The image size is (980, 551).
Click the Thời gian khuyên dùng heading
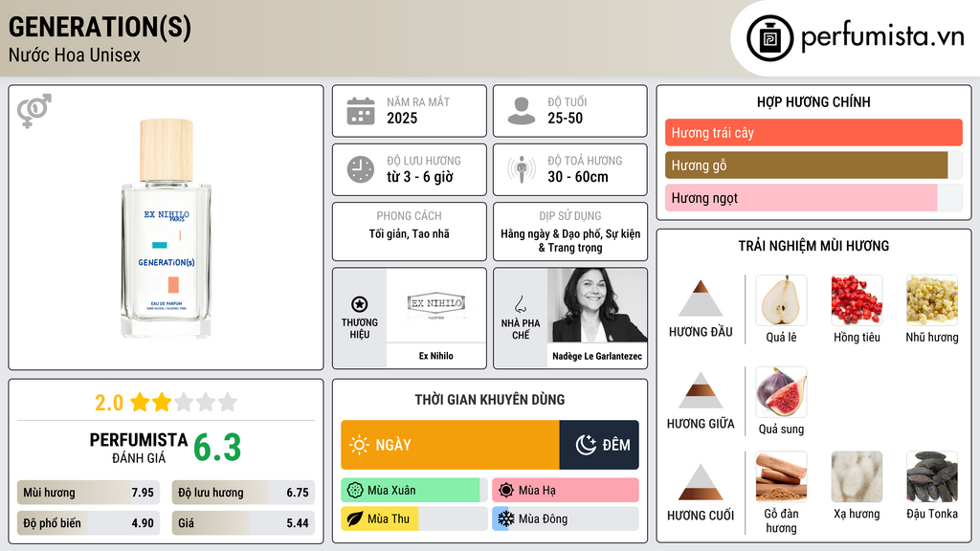490,400
